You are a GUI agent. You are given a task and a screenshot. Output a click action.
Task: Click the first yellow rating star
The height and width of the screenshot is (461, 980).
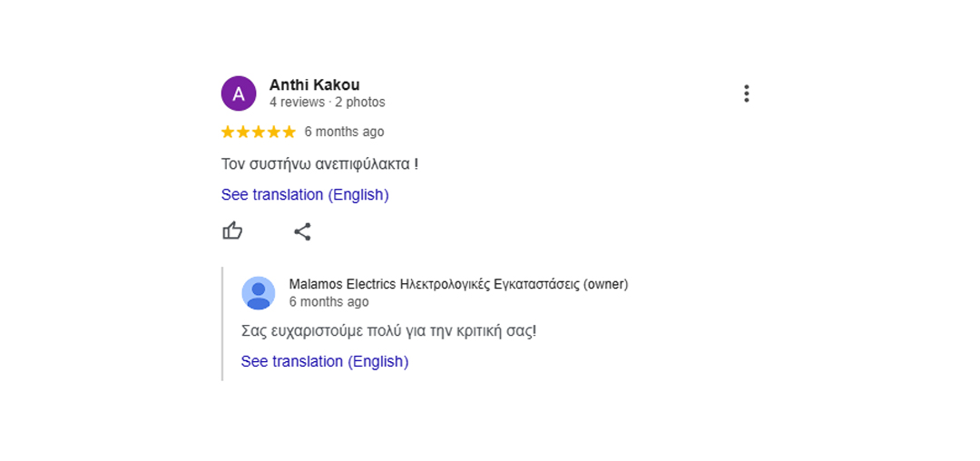(x=228, y=132)
